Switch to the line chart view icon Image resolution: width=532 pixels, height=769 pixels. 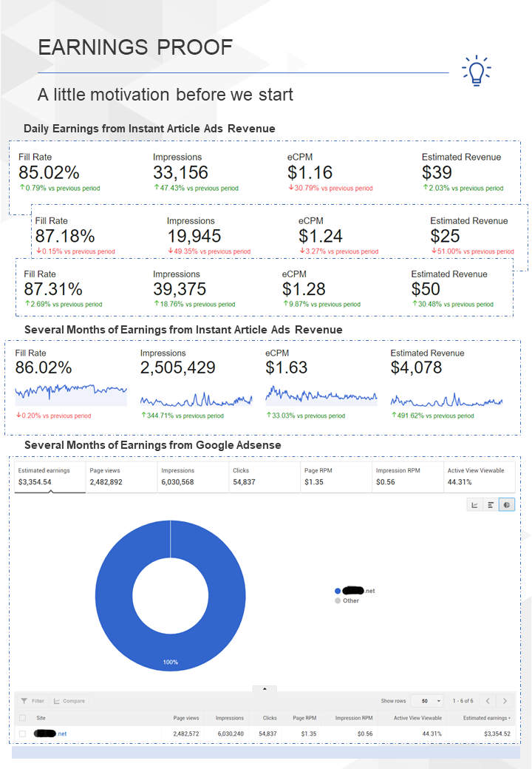(474, 504)
